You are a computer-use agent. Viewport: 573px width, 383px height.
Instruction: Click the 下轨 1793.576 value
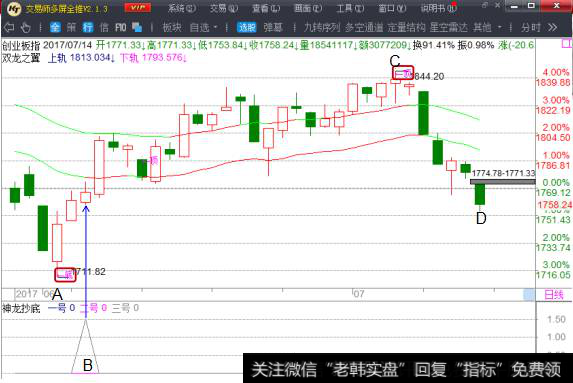(153, 58)
